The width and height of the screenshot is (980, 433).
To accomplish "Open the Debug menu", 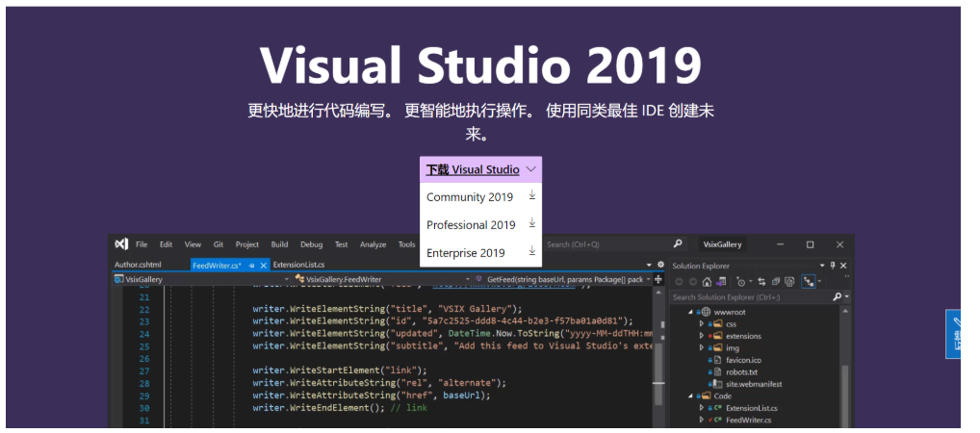I will (x=311, y=244).
